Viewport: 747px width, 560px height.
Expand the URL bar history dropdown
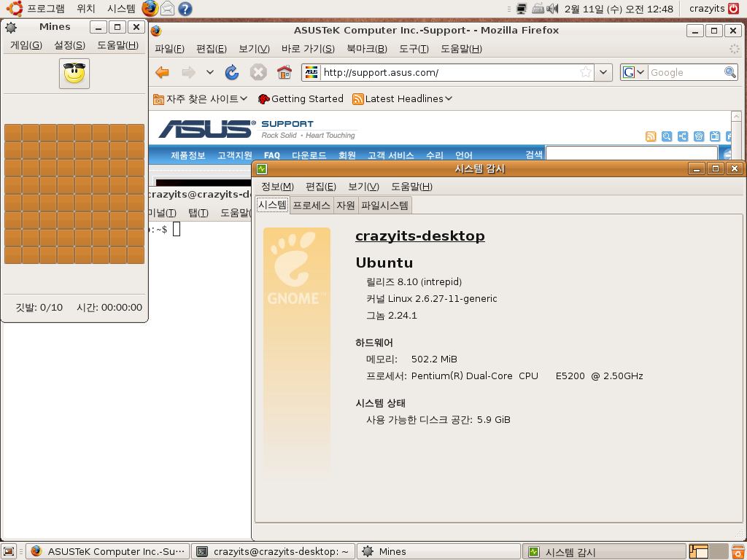click(603, 72)
